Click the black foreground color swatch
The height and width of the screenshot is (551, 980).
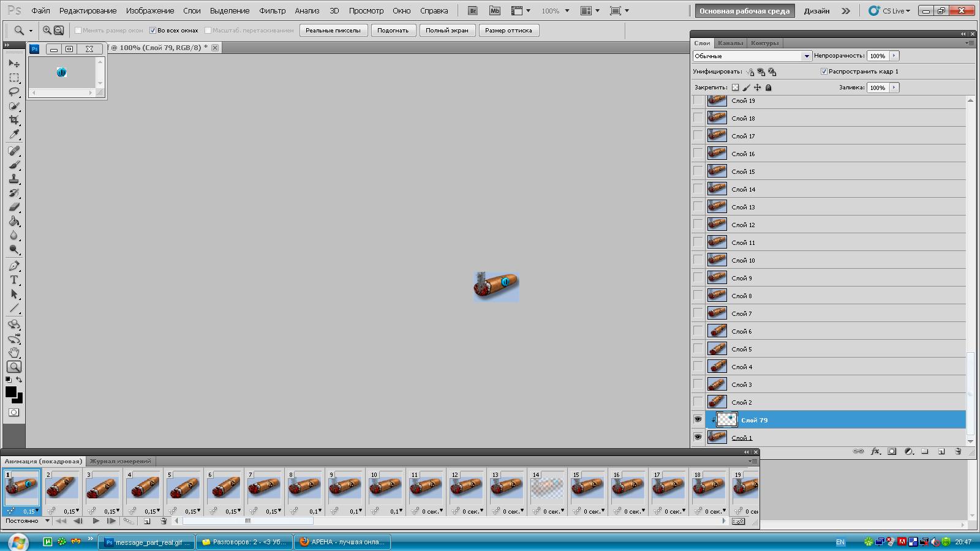[11, 392]
